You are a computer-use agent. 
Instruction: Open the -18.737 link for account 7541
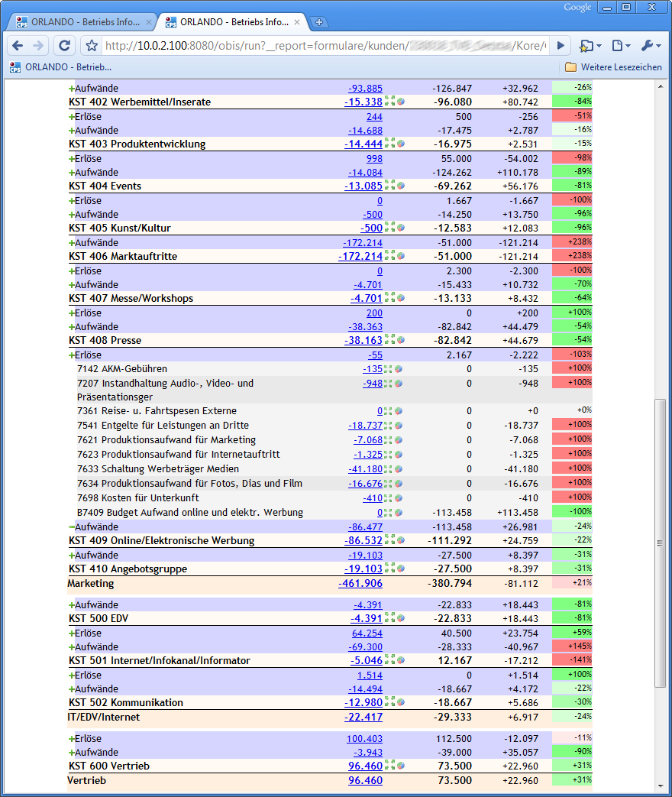click(x=365, y=426)
